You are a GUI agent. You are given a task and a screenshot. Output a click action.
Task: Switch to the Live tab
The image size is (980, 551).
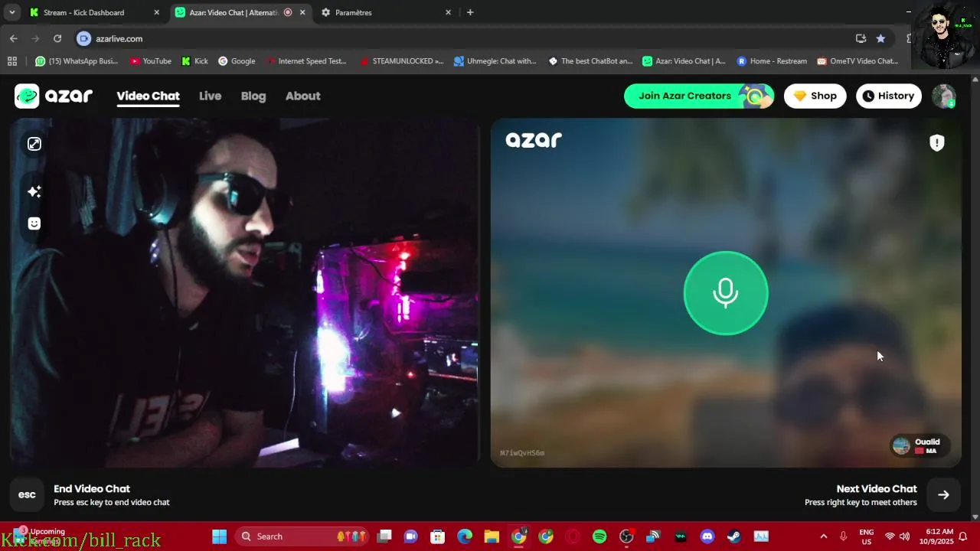click(x=210, y=96)
